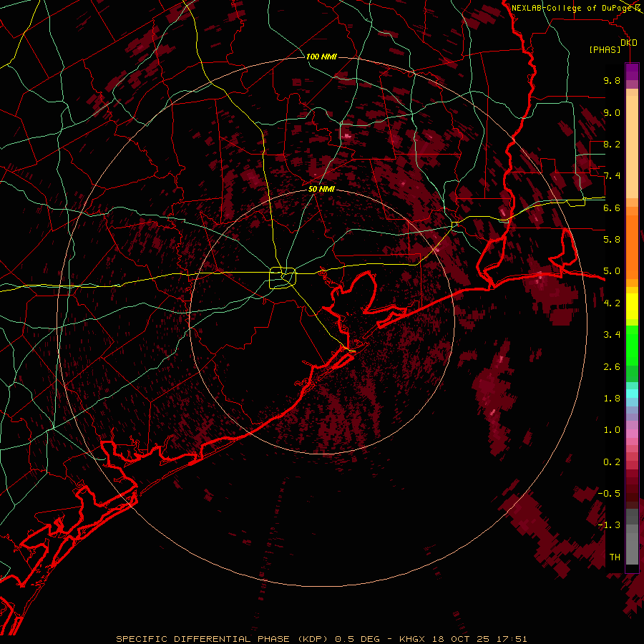Click the 1.0 value on the color scale

[x=612, y=430]
